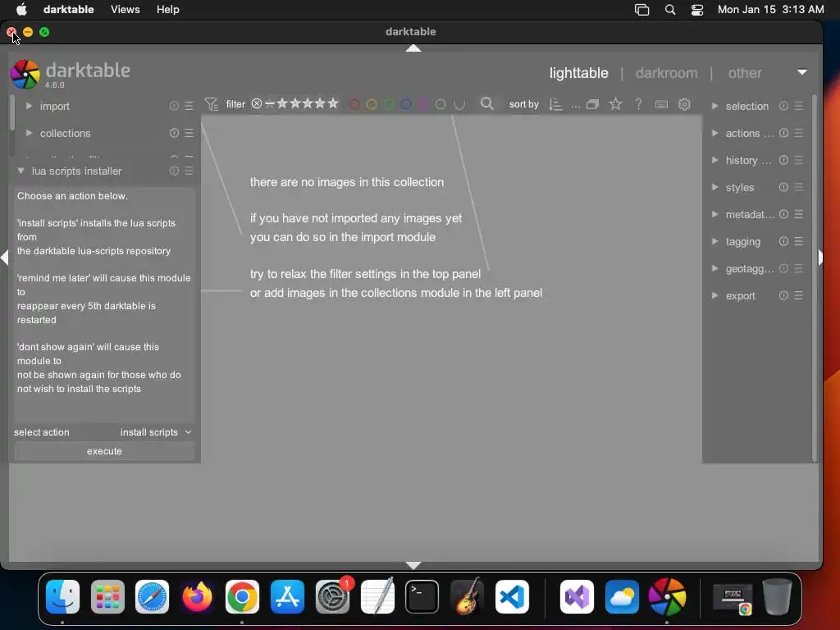Click the right panel scrollbar
The height and width of the screenshot is (630, 840).
pos(815,277)
